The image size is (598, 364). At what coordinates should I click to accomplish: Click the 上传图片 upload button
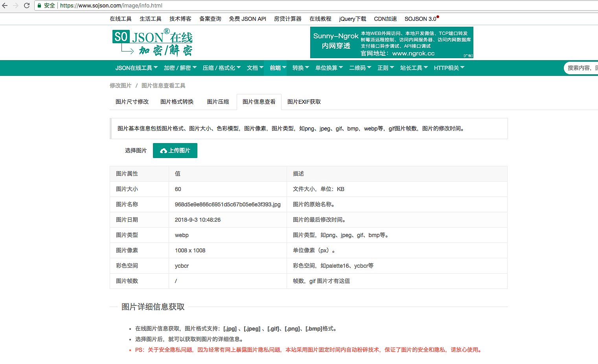(x=175, y=151)
